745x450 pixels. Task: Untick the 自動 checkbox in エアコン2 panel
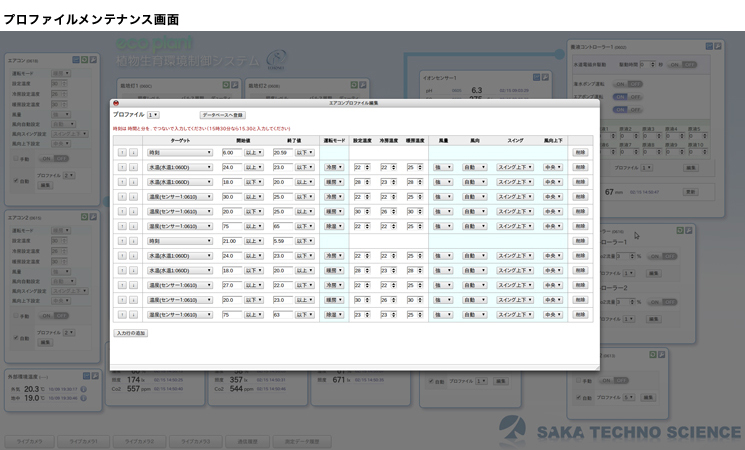click(16, 337)
